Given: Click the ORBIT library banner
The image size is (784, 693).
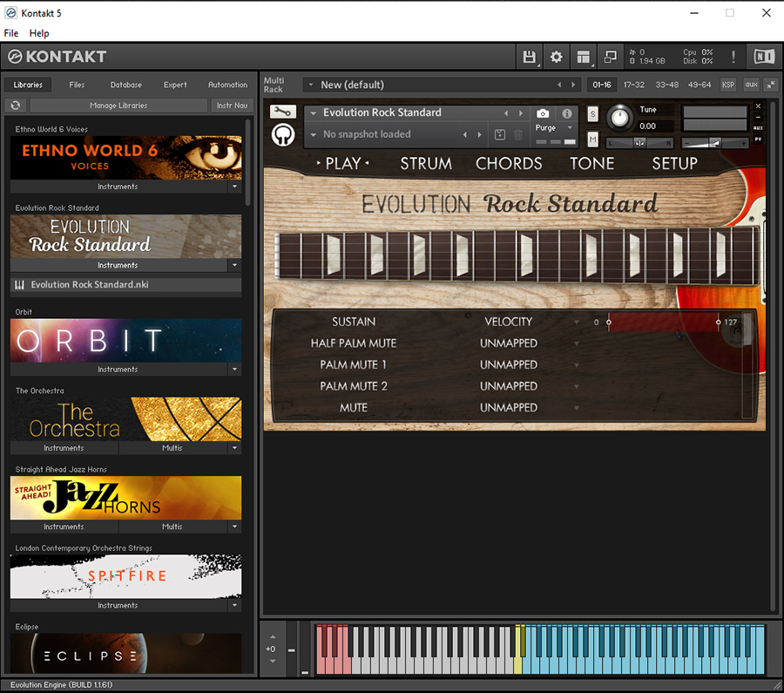Looking at the screenshot, I should click(126, 340).
